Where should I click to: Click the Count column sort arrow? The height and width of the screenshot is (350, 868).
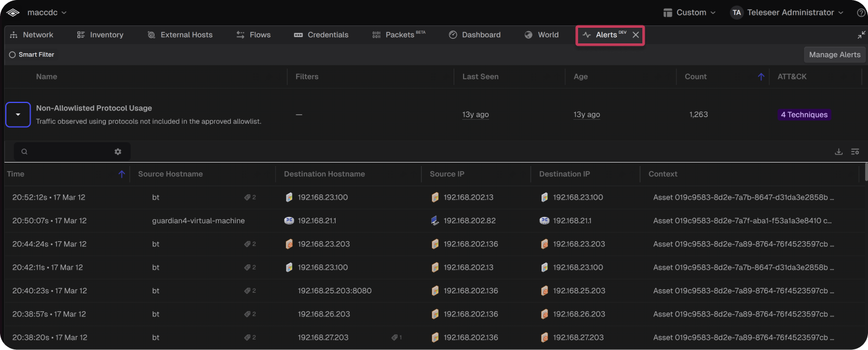coord(761,76)
